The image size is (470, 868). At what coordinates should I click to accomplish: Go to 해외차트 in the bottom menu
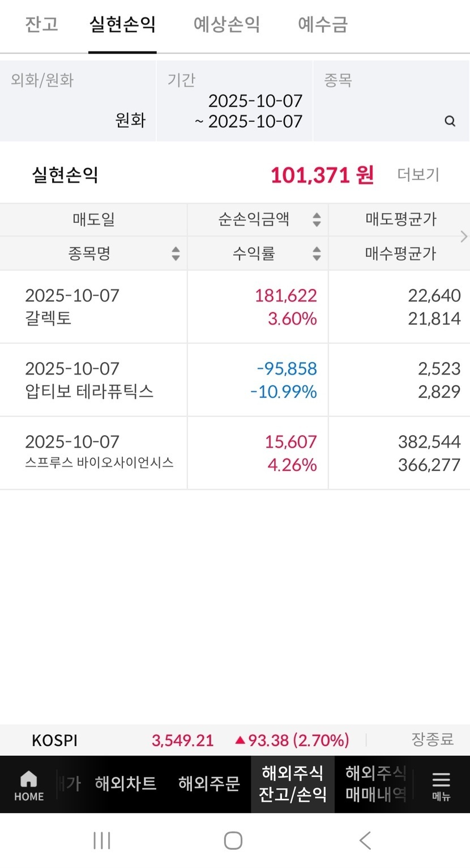(x=126, y=784)
